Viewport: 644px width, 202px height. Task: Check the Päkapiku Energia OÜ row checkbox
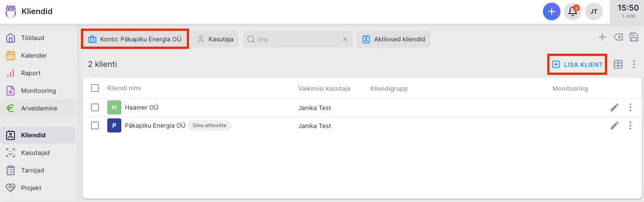95,125
